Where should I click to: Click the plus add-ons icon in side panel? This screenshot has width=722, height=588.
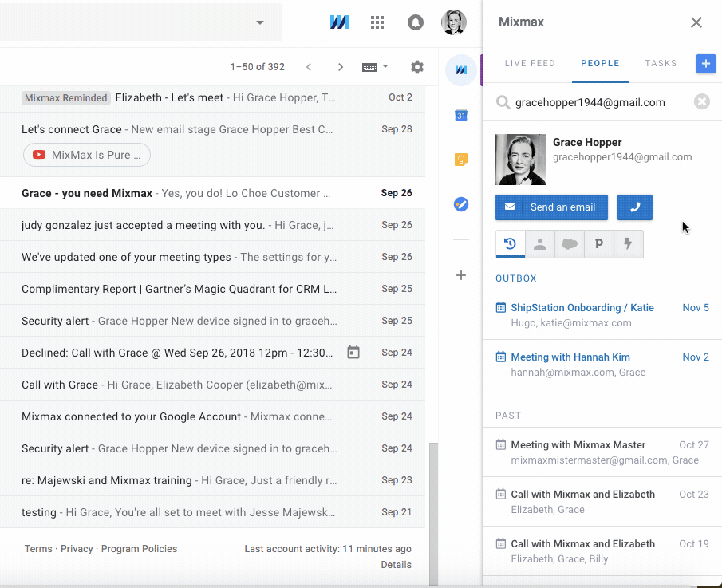pyautogui.click(x=460, y=275)
